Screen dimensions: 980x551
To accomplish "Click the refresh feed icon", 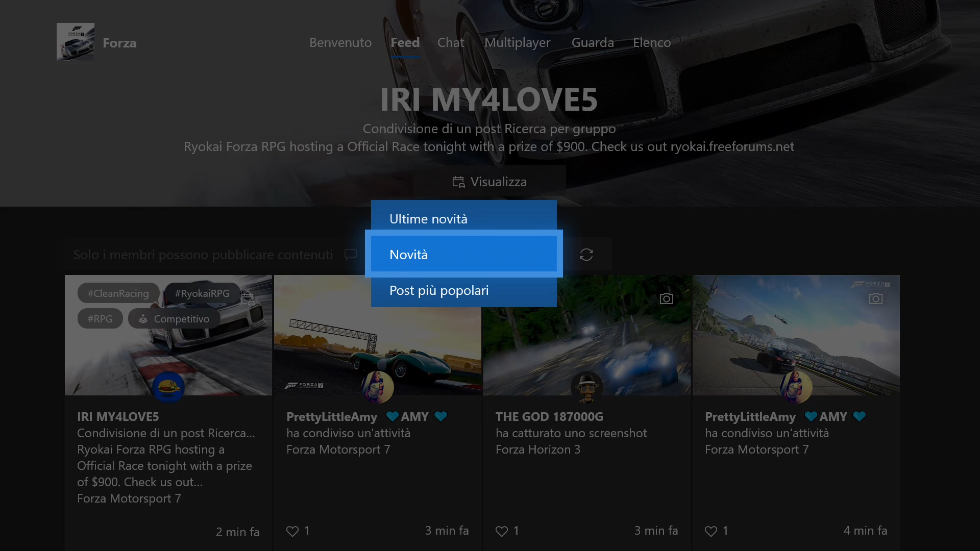I will pos(586,255).
